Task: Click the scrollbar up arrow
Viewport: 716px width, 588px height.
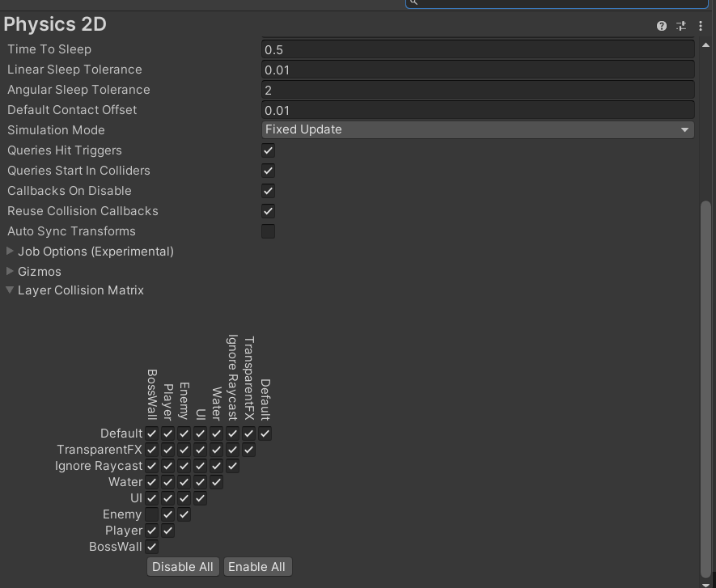Action: point(705,44)
